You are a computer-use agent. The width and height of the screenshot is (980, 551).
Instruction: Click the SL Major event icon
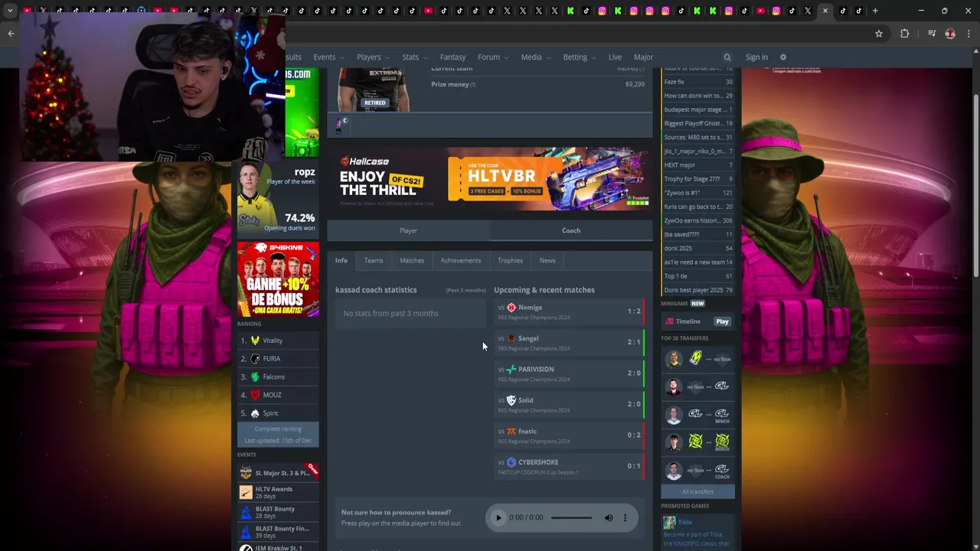[x=246, y=473]
